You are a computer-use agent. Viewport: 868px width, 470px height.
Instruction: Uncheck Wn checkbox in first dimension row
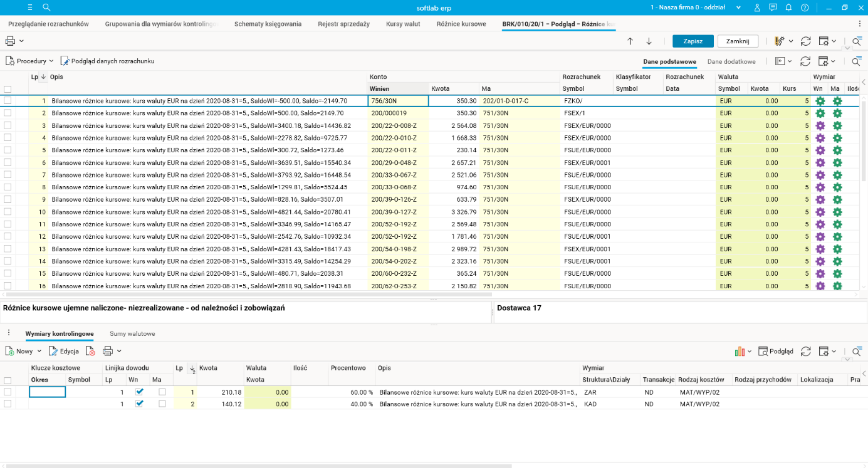[139, 392]
